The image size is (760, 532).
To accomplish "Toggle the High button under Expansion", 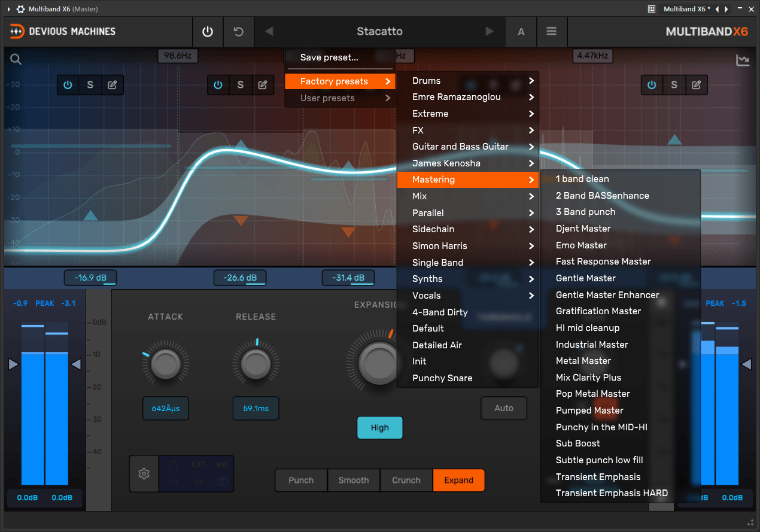I will (380, 428).
